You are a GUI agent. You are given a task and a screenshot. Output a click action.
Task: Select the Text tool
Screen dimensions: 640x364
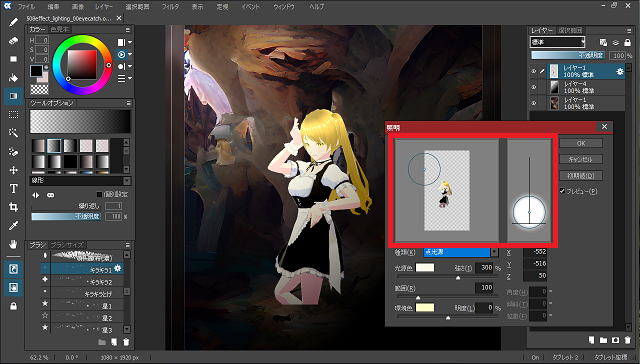pos(13,189)
